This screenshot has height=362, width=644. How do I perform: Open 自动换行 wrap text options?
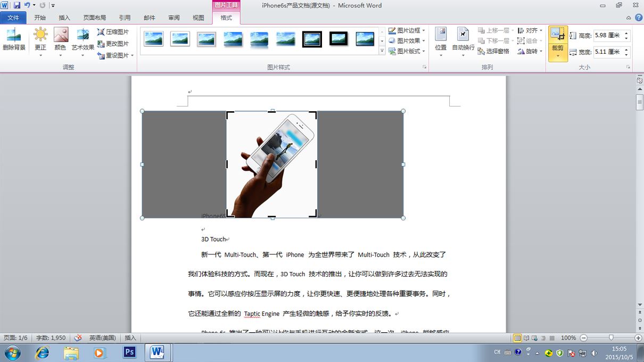point(463,42)
